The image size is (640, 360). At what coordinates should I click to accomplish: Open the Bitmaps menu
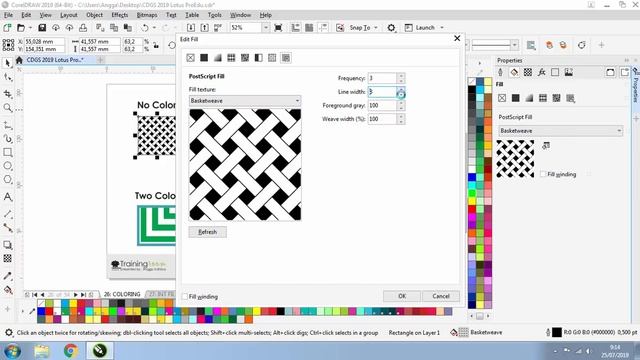(147, 15)
